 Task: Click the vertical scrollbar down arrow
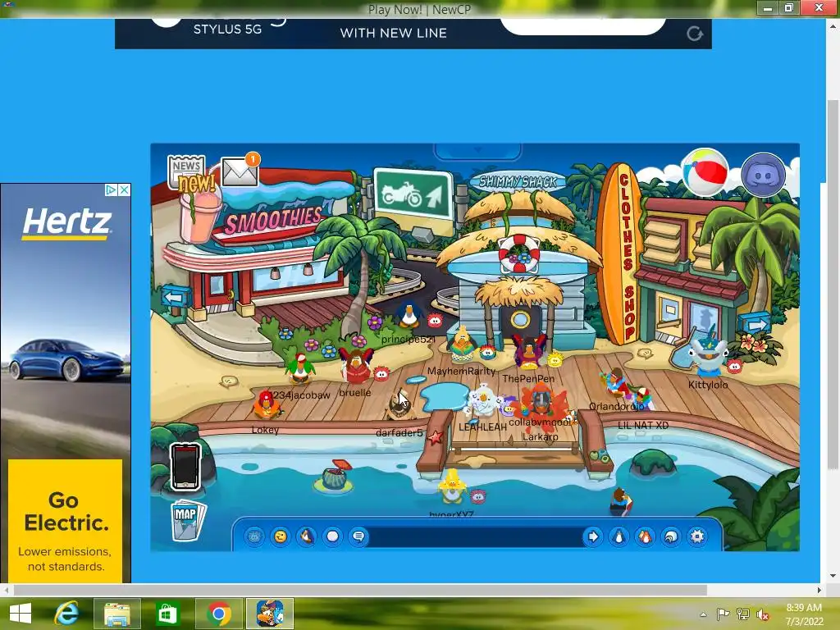833,576
